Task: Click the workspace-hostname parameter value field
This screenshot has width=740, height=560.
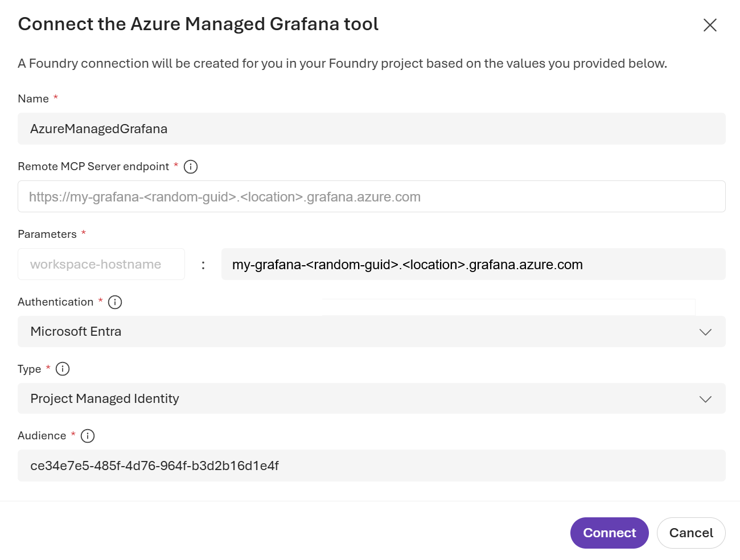Action: [x=474, y=264]
